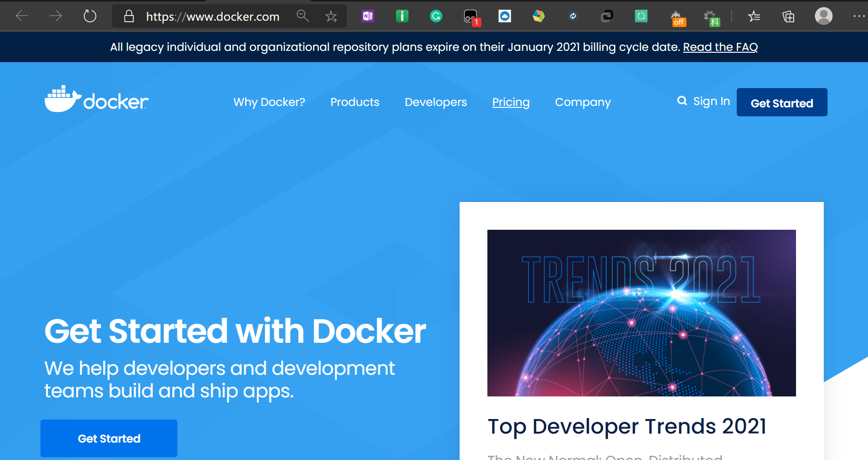868x460 pixels.
Task: View site lock security info
Action: tap(129, 16)
